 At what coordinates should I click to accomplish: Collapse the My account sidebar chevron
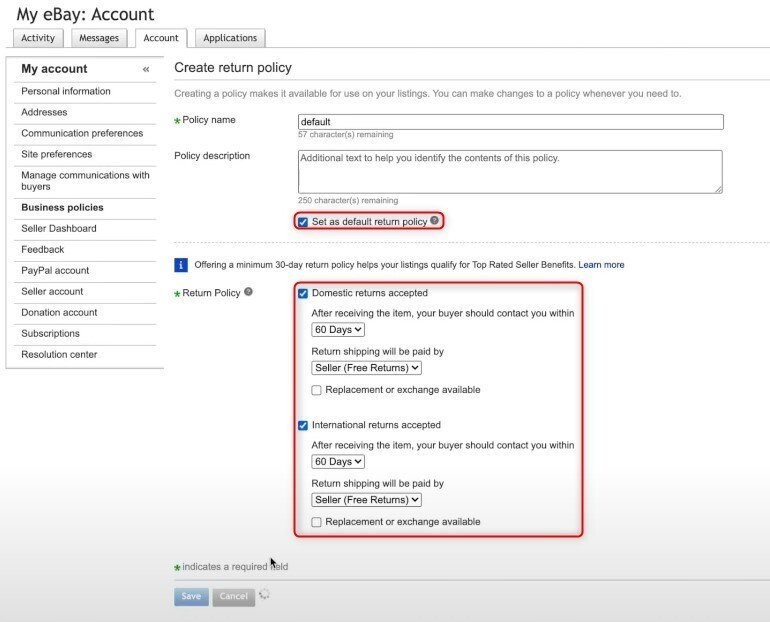[x=146, y=69]
